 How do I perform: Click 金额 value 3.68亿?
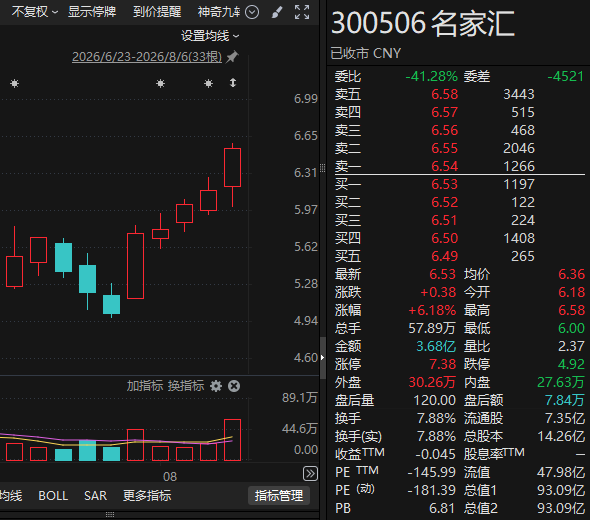click(436, 346)
